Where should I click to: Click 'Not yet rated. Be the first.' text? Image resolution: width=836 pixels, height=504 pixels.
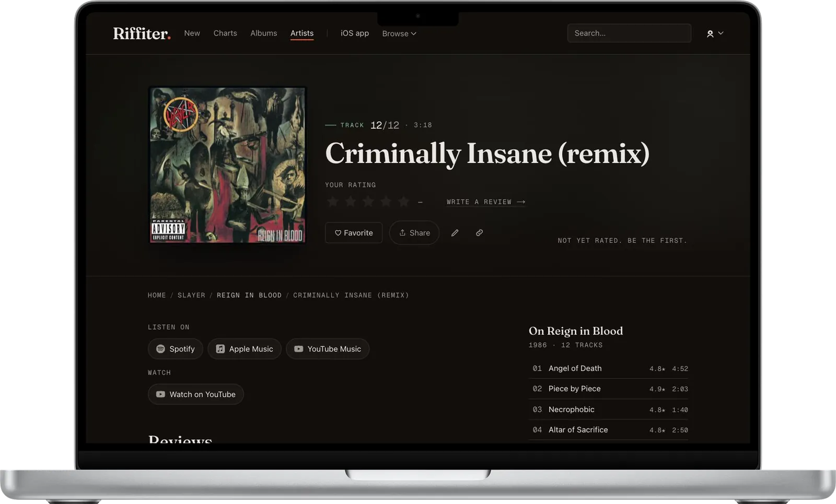622,240
